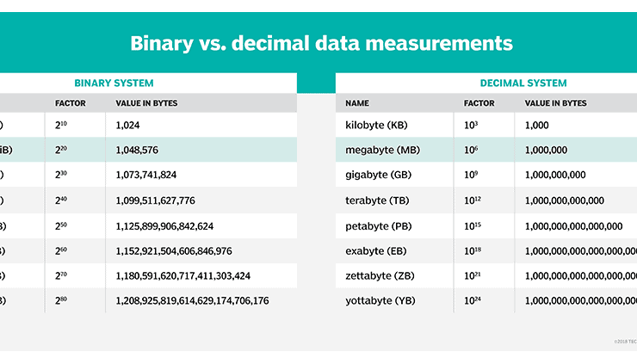Select the DECIMAL SYSTEM table heading

click(523, 83)
